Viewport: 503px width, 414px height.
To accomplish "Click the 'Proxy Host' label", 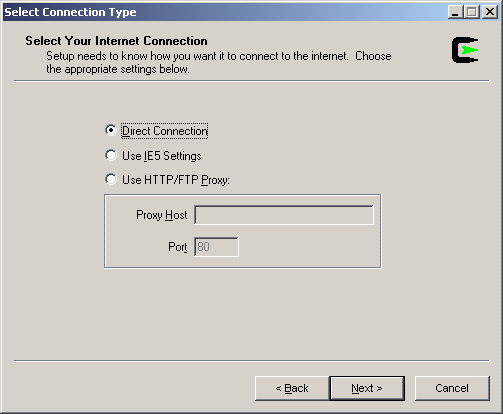I will (162, 215).
